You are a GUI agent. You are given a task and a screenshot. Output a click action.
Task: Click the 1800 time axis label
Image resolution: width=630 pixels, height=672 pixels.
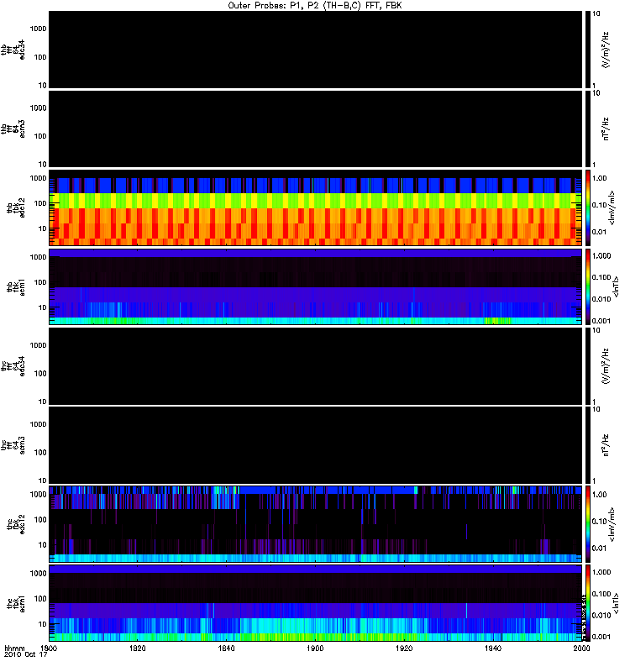49,648
